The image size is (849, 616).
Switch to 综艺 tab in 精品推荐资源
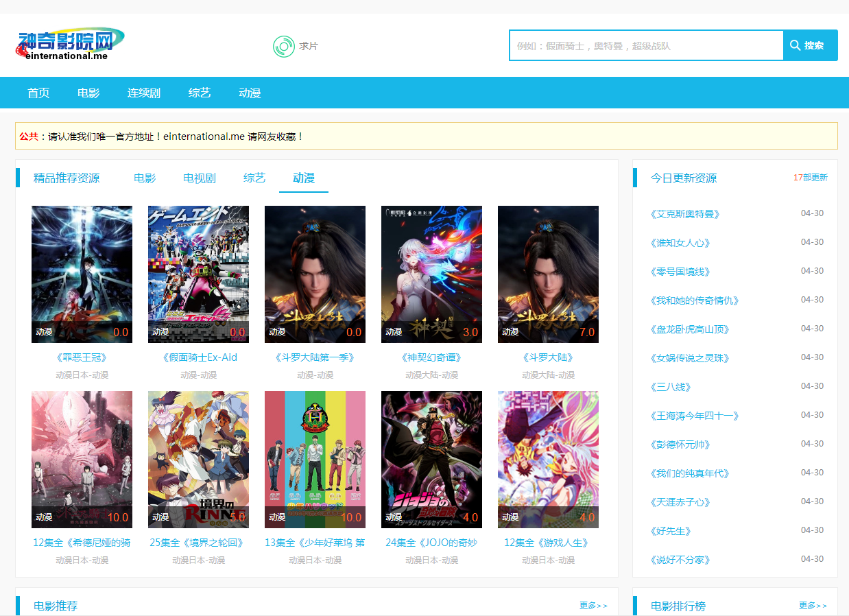254,178
